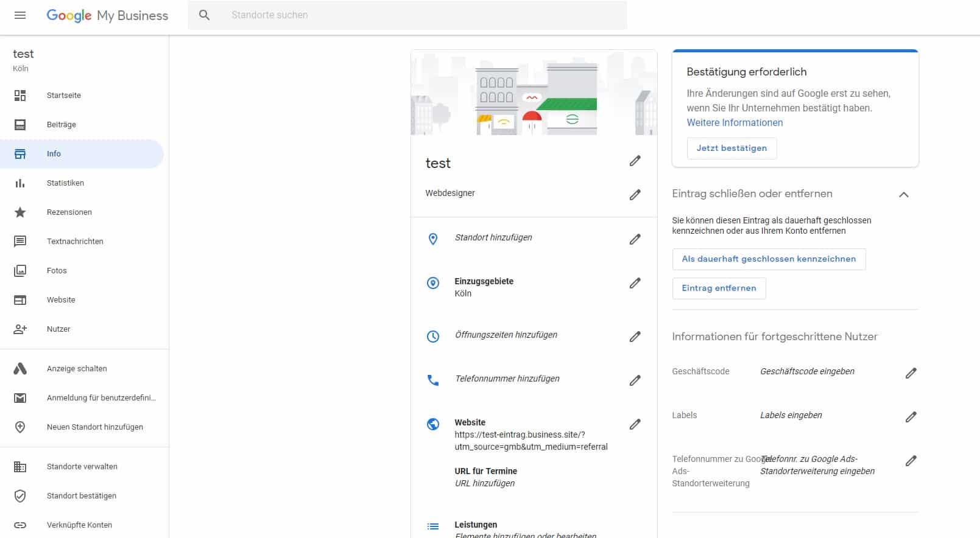
Task: Click the Öffnungszeiten hinzufügen text
Action: pos(506,335)
